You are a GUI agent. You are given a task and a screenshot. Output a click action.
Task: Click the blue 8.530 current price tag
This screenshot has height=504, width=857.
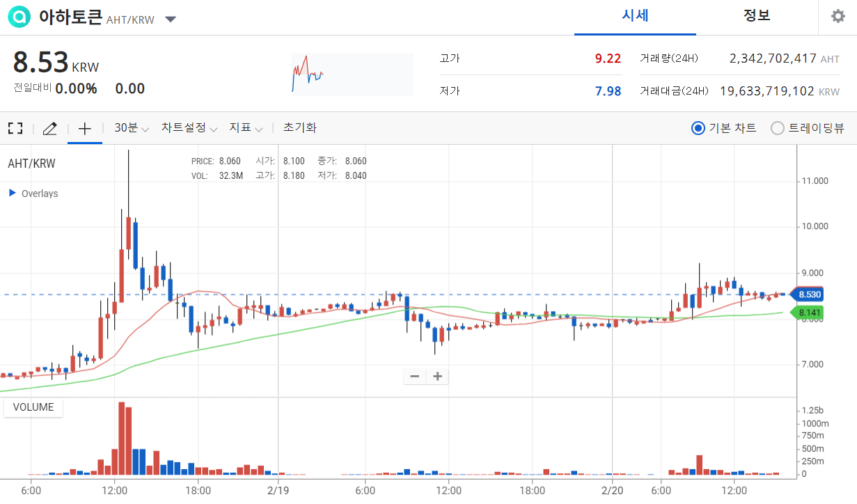[807, 294]
